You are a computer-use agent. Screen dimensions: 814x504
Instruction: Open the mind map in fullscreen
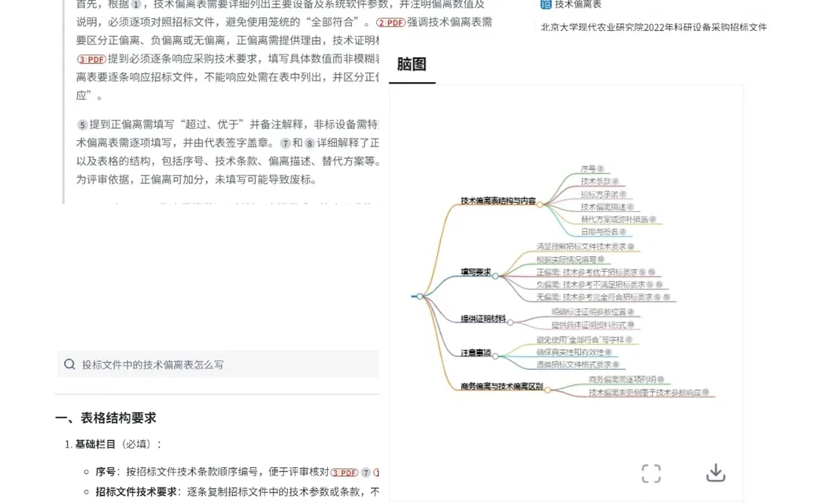pyautogui.click(x=651, y=473)
